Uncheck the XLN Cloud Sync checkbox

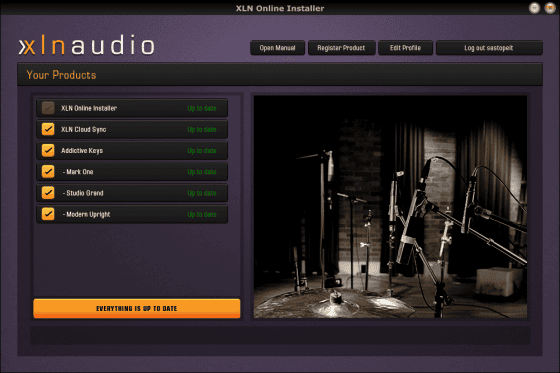click(48, 129)
